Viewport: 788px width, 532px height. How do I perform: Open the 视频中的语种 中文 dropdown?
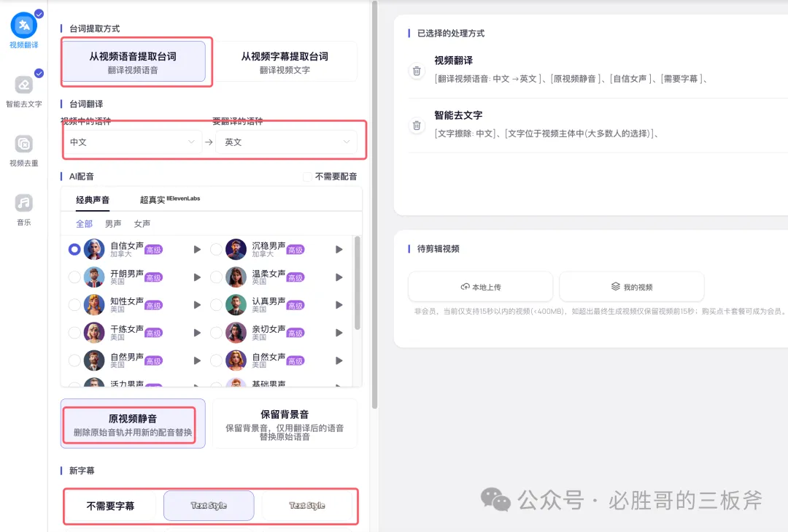[133, 142]
